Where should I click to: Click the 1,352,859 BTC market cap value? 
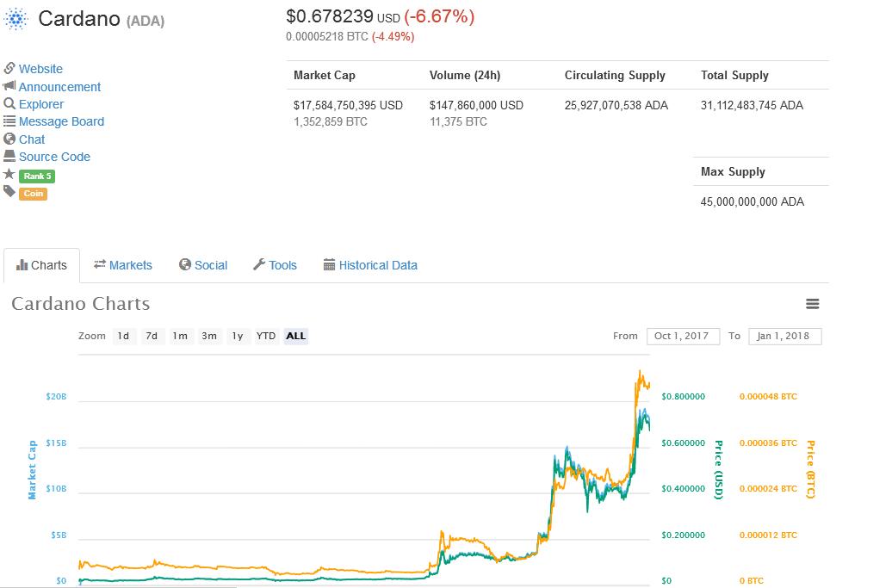331,121
